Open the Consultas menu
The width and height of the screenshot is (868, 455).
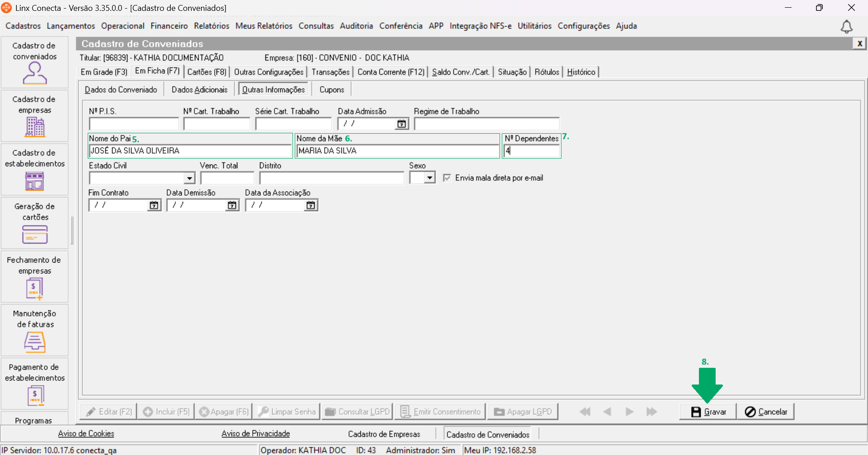point(316,26)
